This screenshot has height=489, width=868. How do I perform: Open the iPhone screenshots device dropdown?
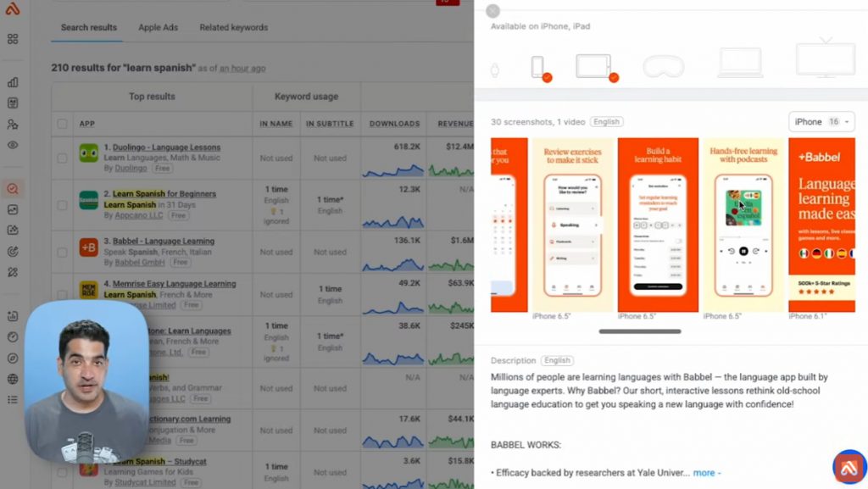821,122
